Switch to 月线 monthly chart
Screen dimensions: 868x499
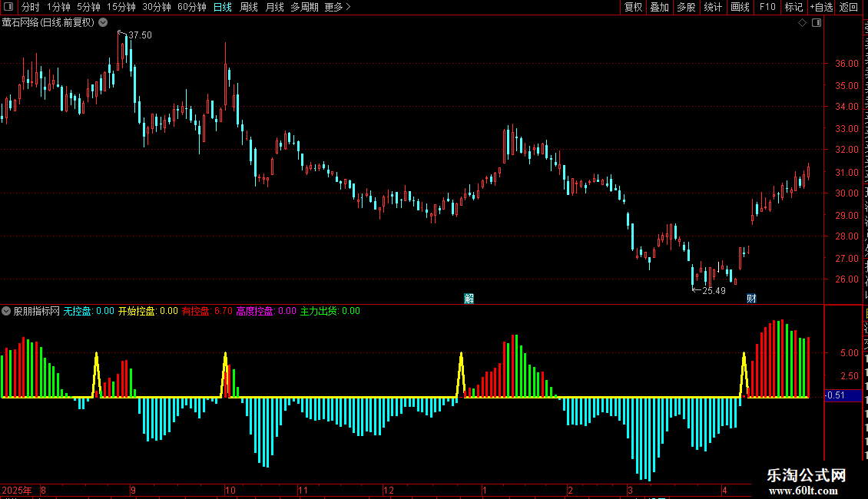click(x=275, y=7)
